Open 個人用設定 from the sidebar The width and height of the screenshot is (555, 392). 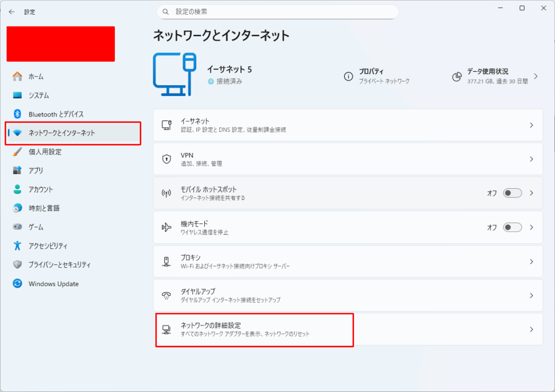tap(45, 152)
